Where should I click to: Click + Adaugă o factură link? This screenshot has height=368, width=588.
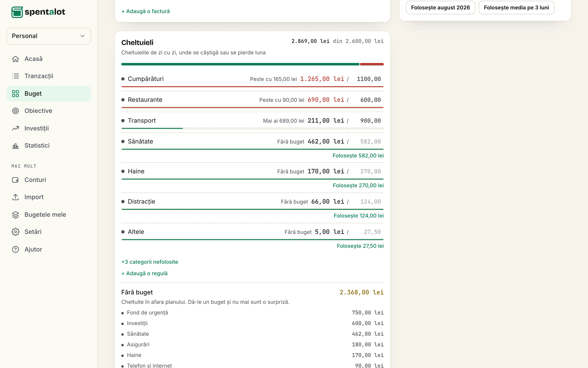point(146,11)
